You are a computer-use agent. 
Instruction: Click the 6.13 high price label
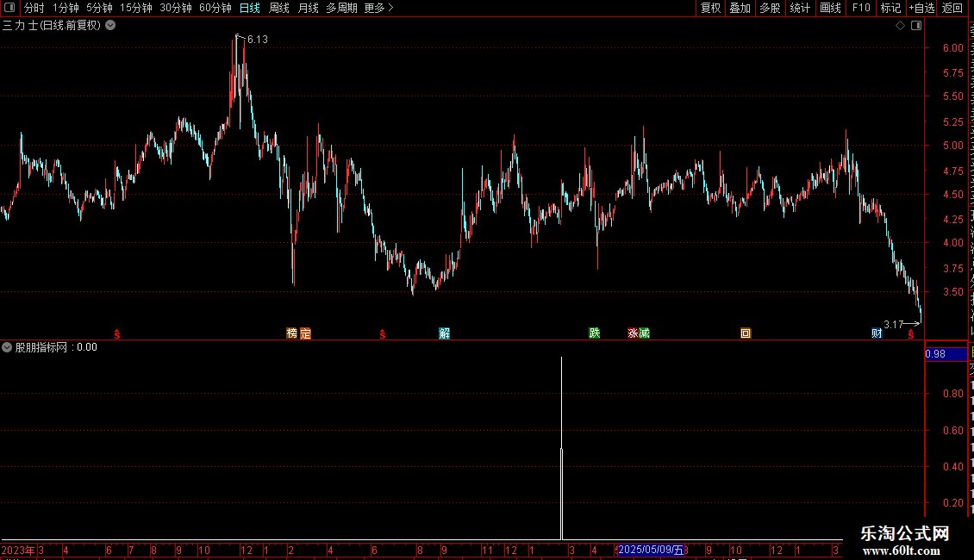[257, 39]
